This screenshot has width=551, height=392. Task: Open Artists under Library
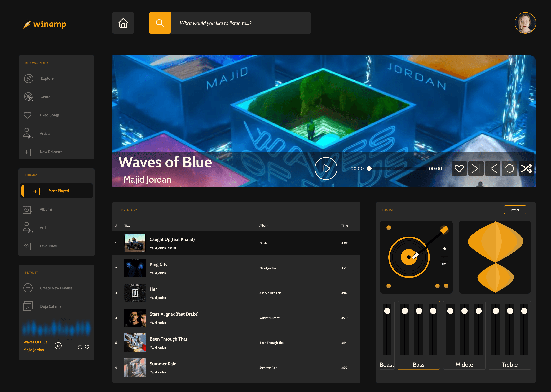(x=45, y=228)
